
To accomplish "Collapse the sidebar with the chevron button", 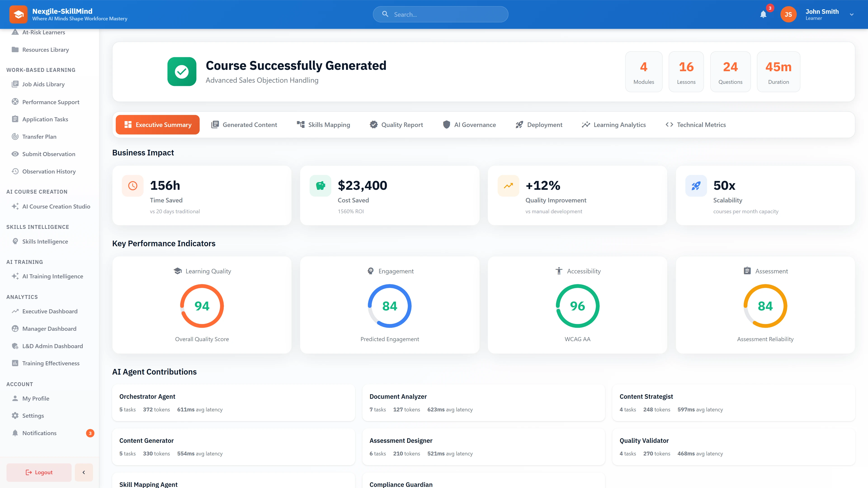I will click(84, 472).
